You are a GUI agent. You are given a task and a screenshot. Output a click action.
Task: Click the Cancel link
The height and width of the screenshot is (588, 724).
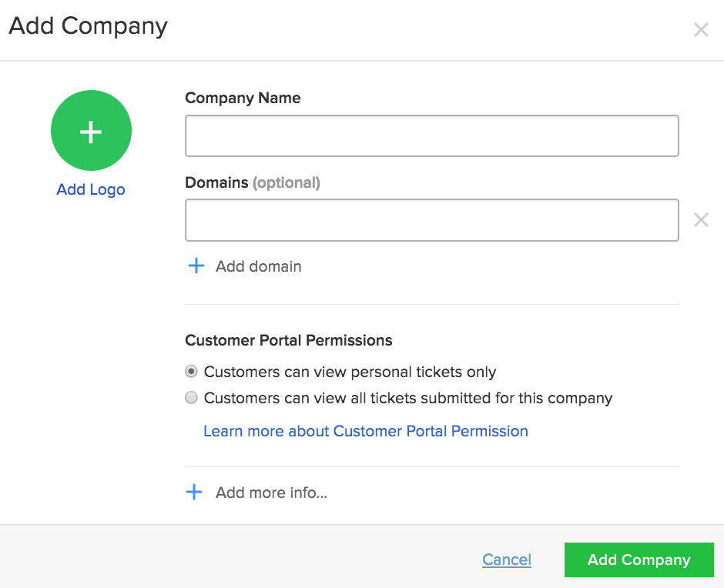point(507,560)
